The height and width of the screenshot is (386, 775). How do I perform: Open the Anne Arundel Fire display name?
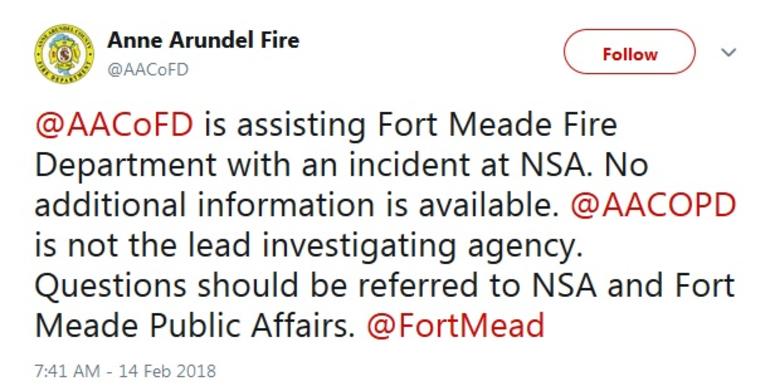coord(203,41)
